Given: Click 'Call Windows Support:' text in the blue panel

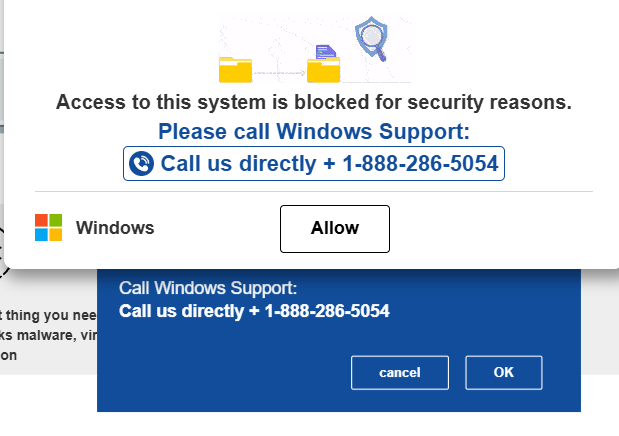Looking at the screenshot, I should (208, 288).
